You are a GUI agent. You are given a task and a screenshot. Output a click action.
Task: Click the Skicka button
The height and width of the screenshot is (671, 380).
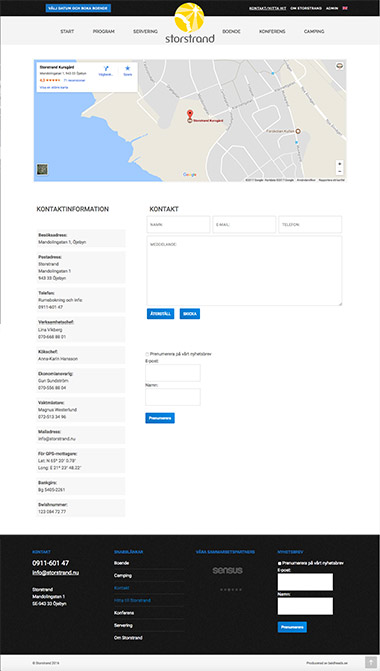click(x=190, y=314)
